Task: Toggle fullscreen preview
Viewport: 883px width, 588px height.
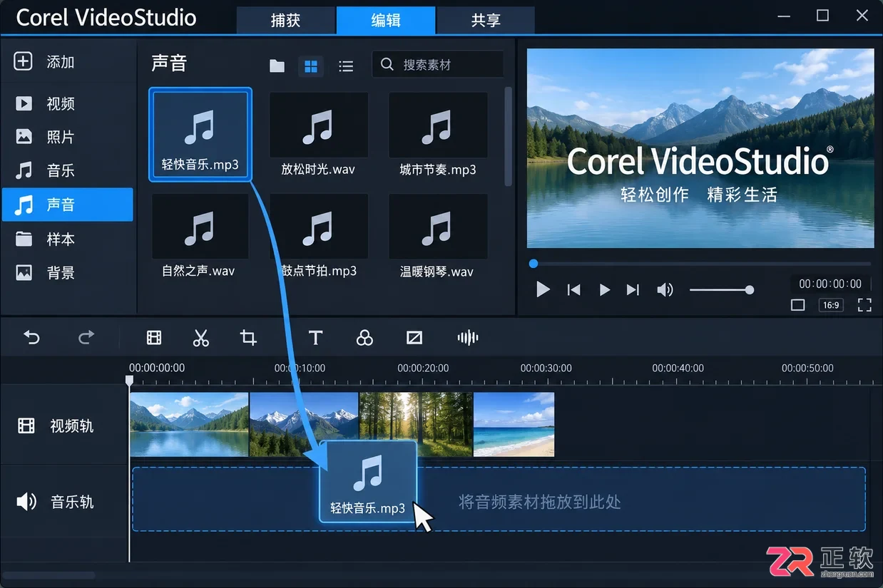Action: tap(864, 305)
